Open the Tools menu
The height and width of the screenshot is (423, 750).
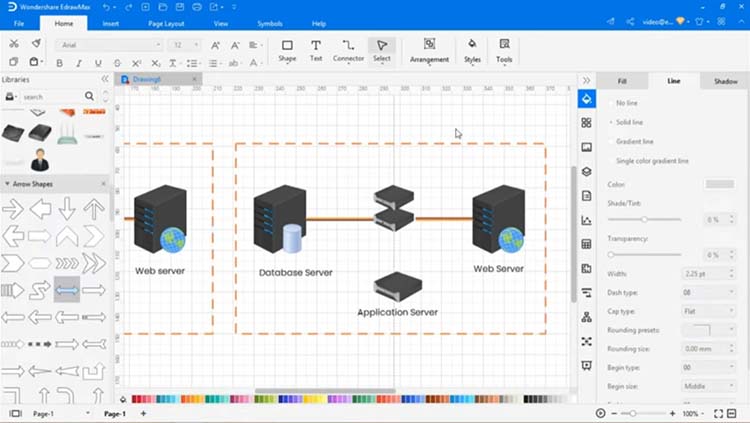click(504, 51)
